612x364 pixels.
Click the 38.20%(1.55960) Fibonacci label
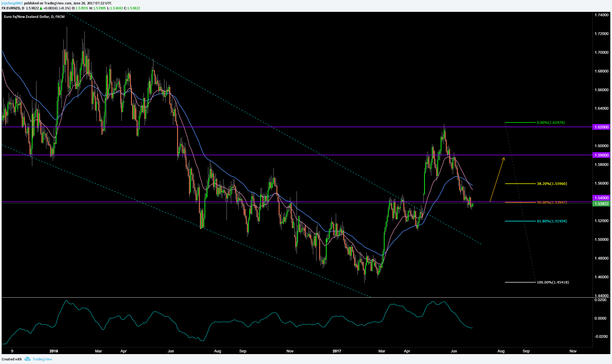(552, 184)
